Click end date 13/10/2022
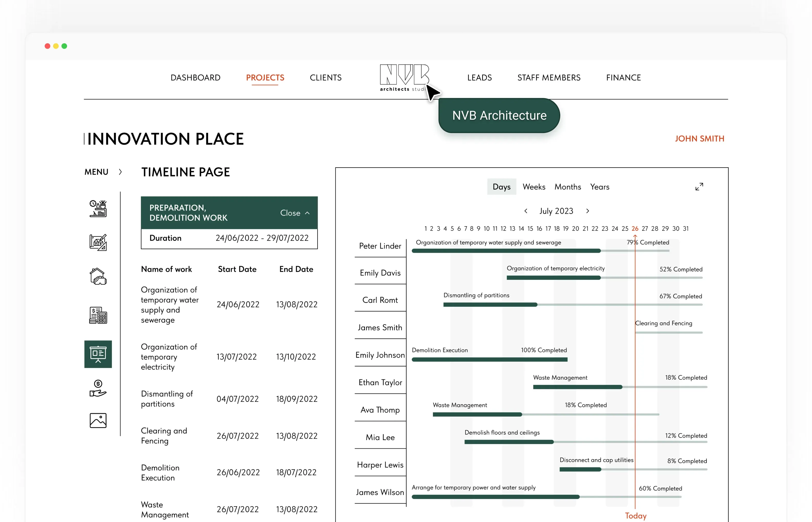Image resolution: width=812 pixels, height=522 pixels. [296, 357]
